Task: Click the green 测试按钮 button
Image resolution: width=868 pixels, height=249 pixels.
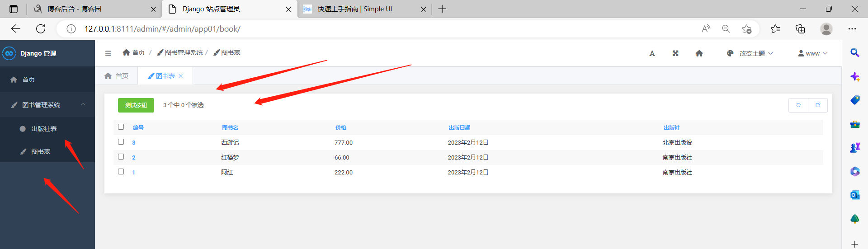Action: coord(136,105)
